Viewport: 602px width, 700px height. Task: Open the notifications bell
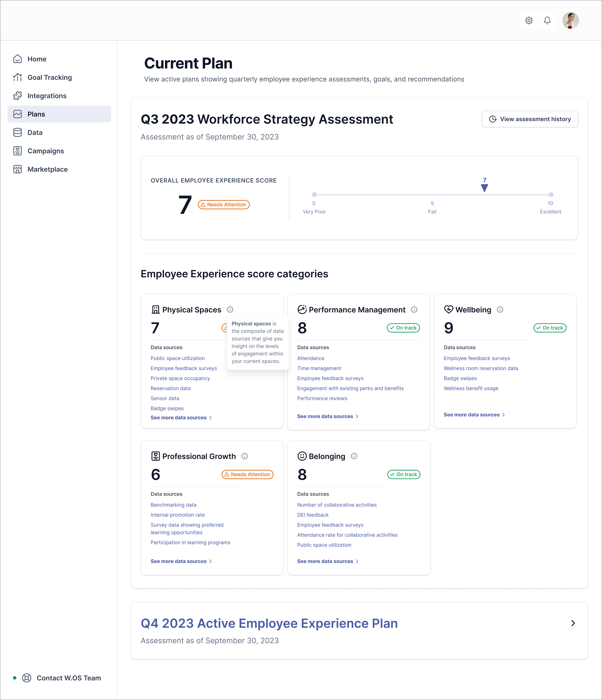pyautogui.click(x=547, y=21)
